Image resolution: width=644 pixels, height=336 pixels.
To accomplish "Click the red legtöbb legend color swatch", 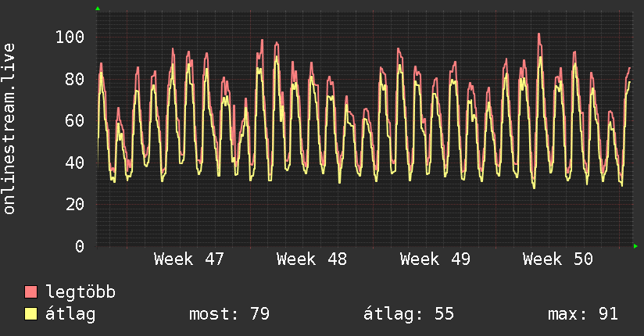I will [31, 292].
